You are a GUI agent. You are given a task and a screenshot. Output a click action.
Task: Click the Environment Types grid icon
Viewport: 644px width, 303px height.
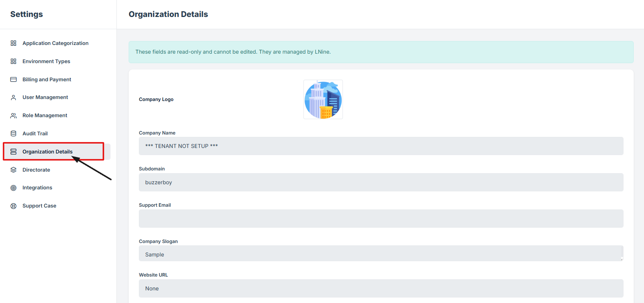click(x=13, y=61)
